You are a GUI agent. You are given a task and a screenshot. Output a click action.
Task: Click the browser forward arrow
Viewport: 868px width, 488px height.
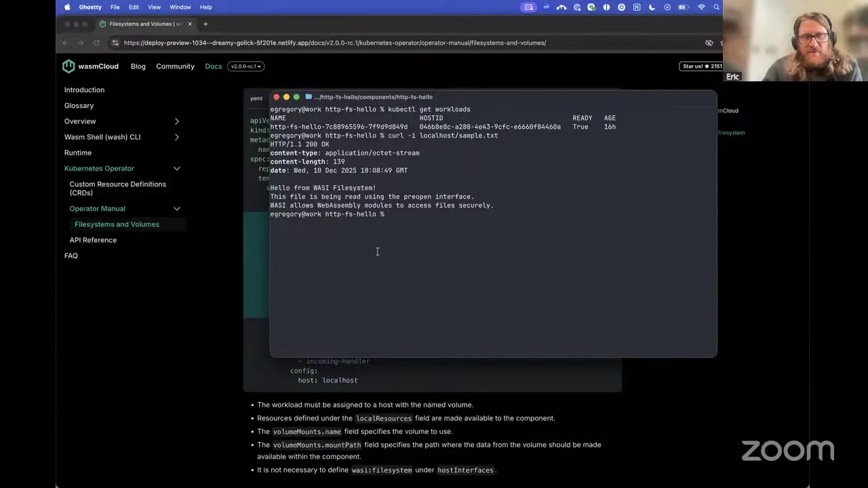(x=81, y=43)
